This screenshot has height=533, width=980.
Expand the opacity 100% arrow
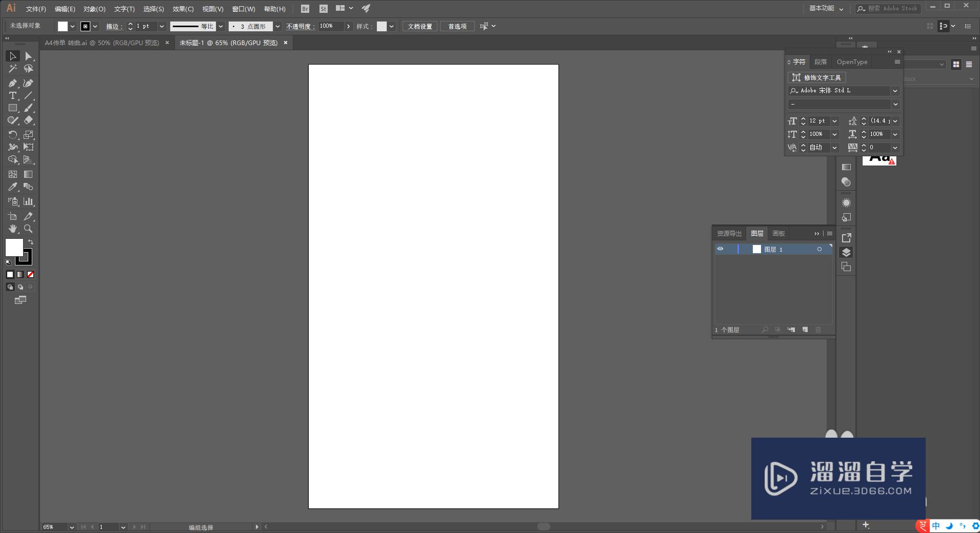tap(349, 26)
